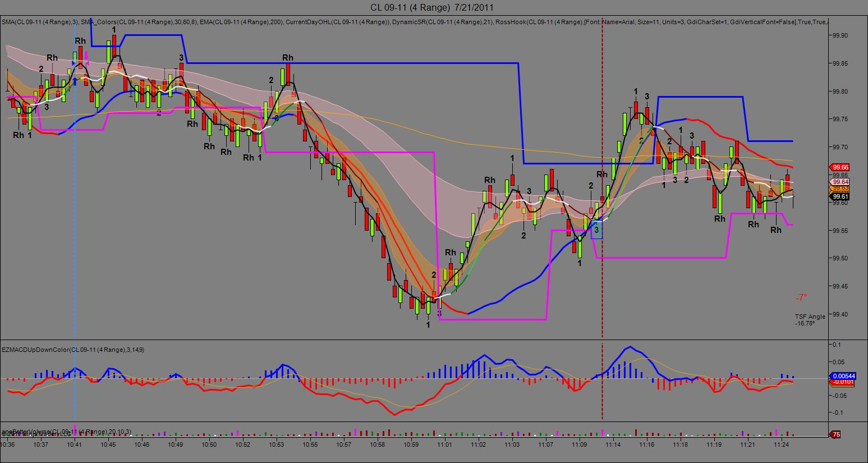The image size is (868, 463).
Task: Click the blue 0.00544 MACD value marker
Action: (x=842, y=375)
